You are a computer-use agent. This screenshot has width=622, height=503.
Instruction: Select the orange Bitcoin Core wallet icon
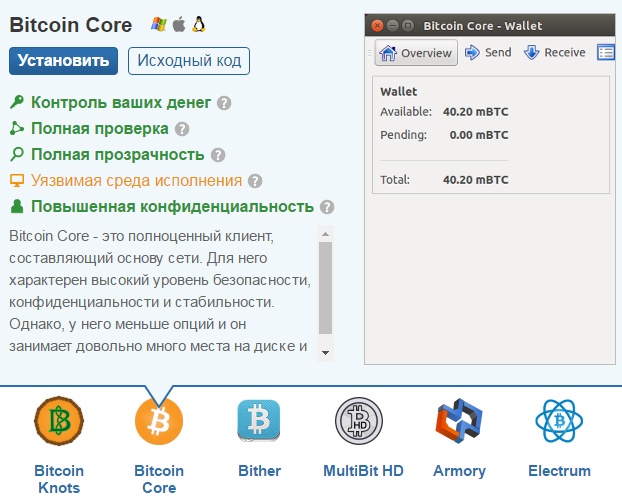159,421
